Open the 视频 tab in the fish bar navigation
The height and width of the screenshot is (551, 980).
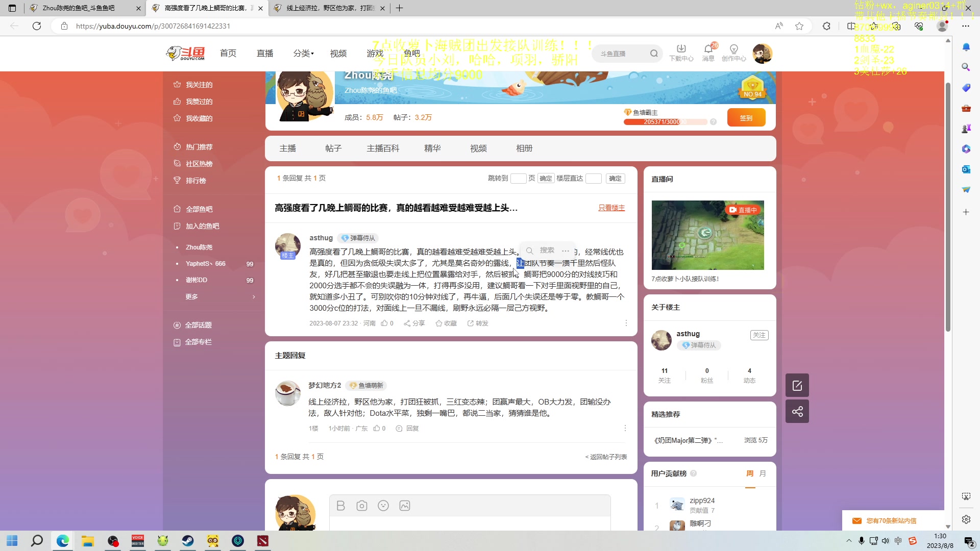pos(479,148)
